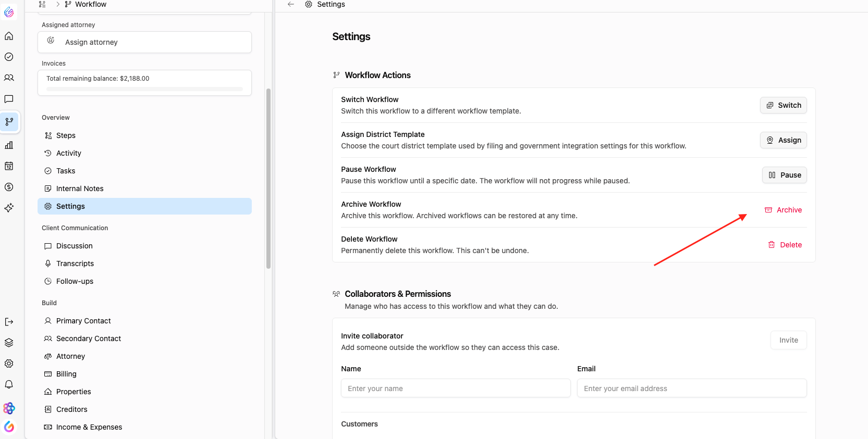This screenshot has width=868, height=439.
Task: Click the Enter your email address field
Action: tap(692, 388)
